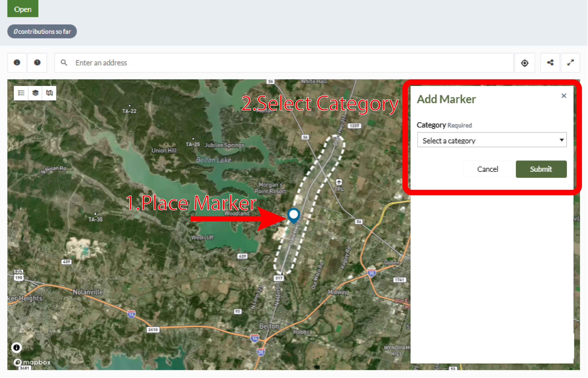
Task: Click the category dropdown arrow
Action: 562,140
